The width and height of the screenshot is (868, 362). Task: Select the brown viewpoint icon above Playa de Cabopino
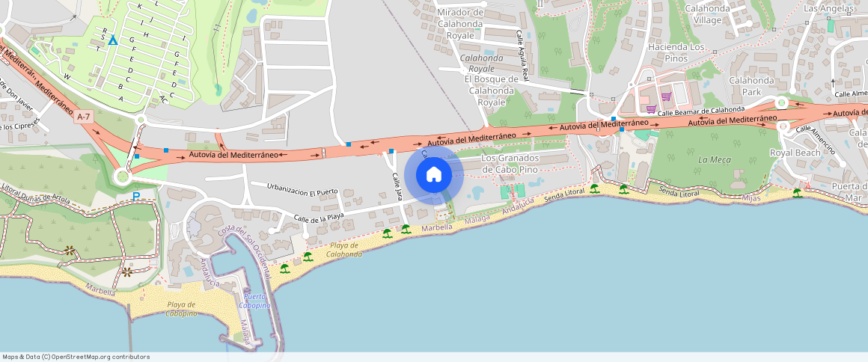[126, 271]
